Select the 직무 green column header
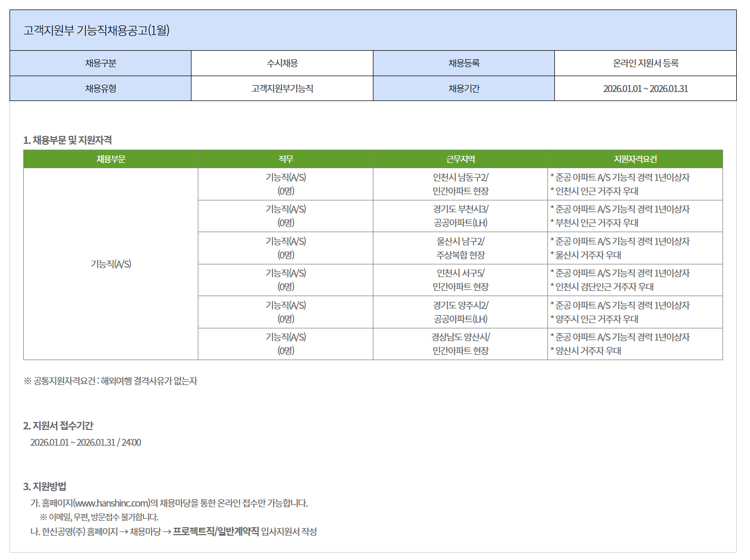This screenshot has width=750, height=560. coord(286,159)
